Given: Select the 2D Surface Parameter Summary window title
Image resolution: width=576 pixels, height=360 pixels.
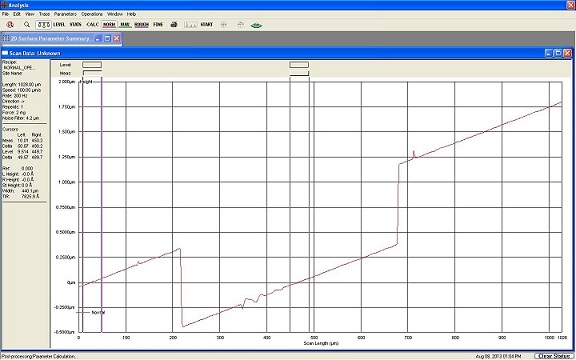Looking at the screenshot, I should [x=50, y=39].
